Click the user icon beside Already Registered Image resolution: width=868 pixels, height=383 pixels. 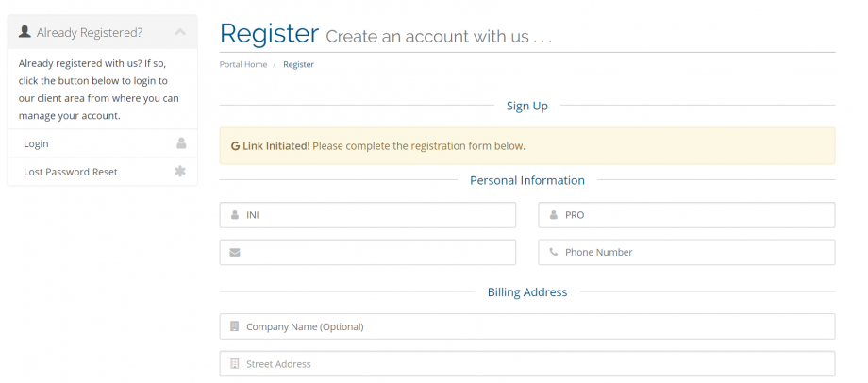(25, 32)
